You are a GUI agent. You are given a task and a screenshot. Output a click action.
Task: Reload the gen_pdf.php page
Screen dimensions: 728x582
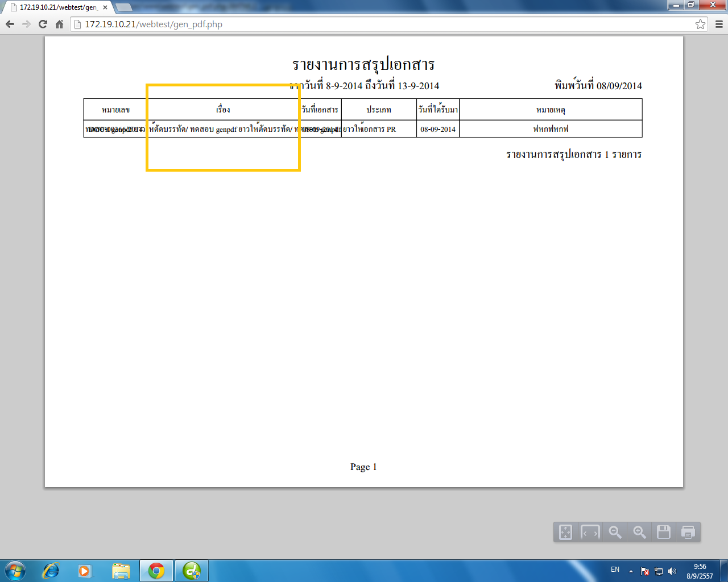pos(43,24)
